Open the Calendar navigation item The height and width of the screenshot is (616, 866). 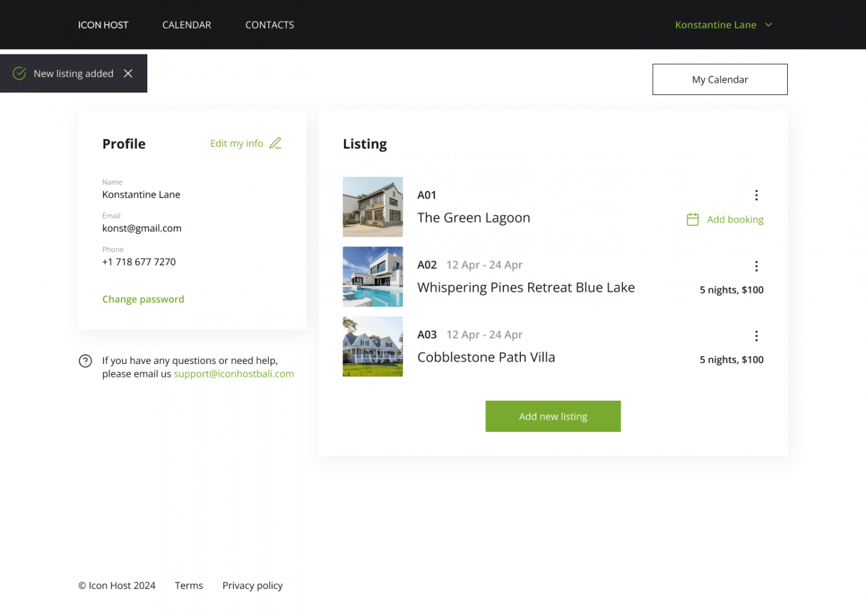coord(187,25)
